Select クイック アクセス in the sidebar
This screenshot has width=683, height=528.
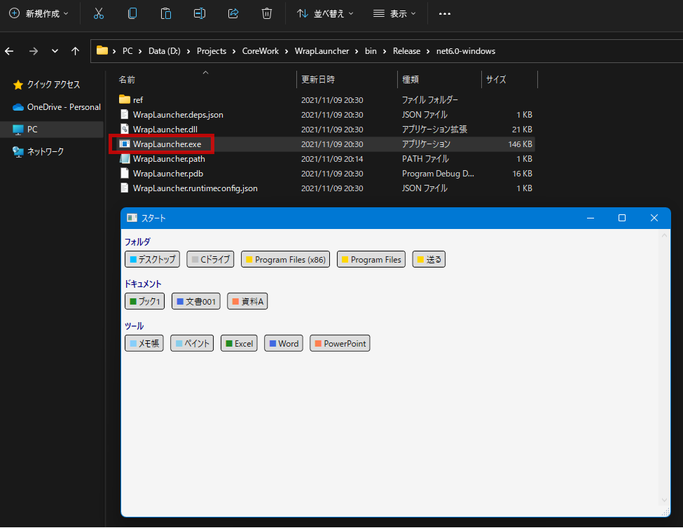tap(53, 85)
